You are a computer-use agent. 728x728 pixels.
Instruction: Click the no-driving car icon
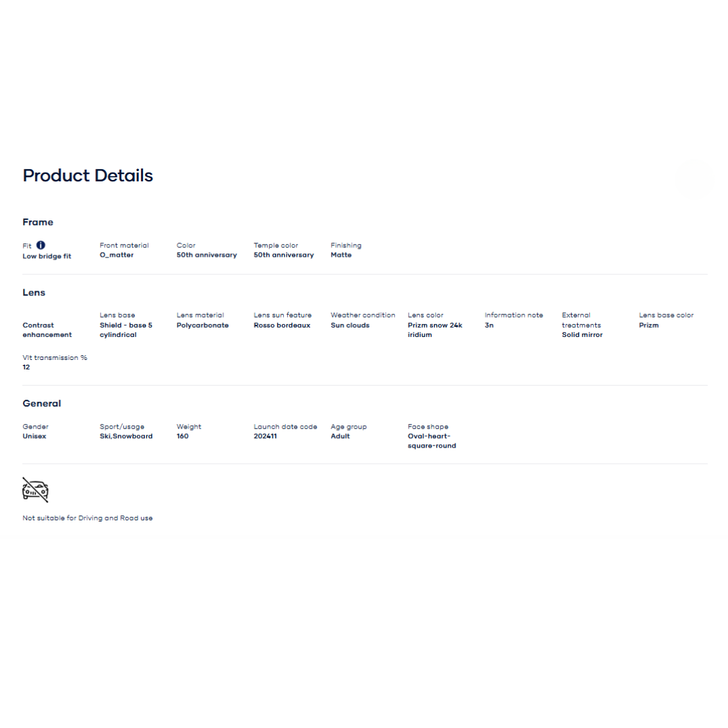(x=35, y=490)
